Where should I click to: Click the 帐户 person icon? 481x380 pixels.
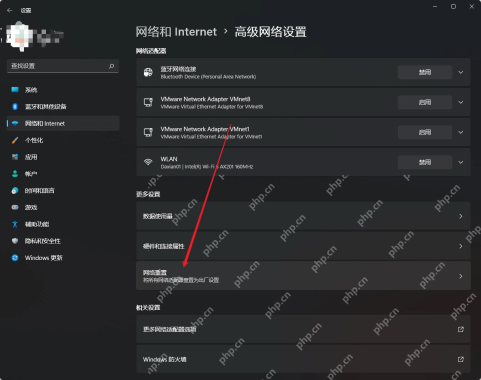pyautogui.click(x=15, y=174)
